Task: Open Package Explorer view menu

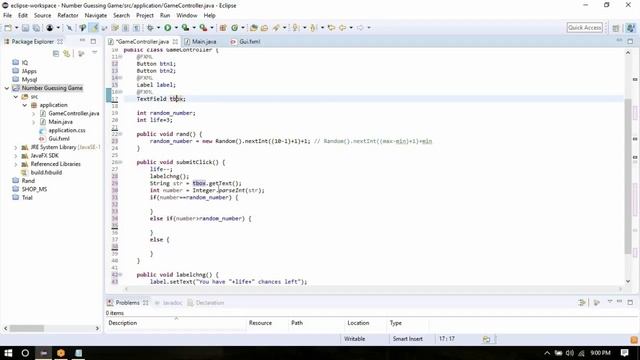Action: click(95, 53)
